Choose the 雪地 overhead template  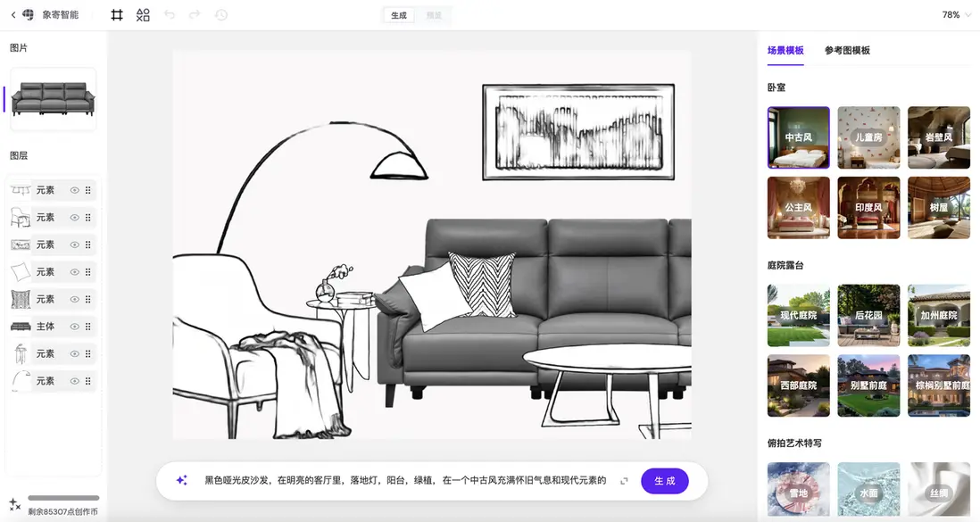(x=798, y=490)
